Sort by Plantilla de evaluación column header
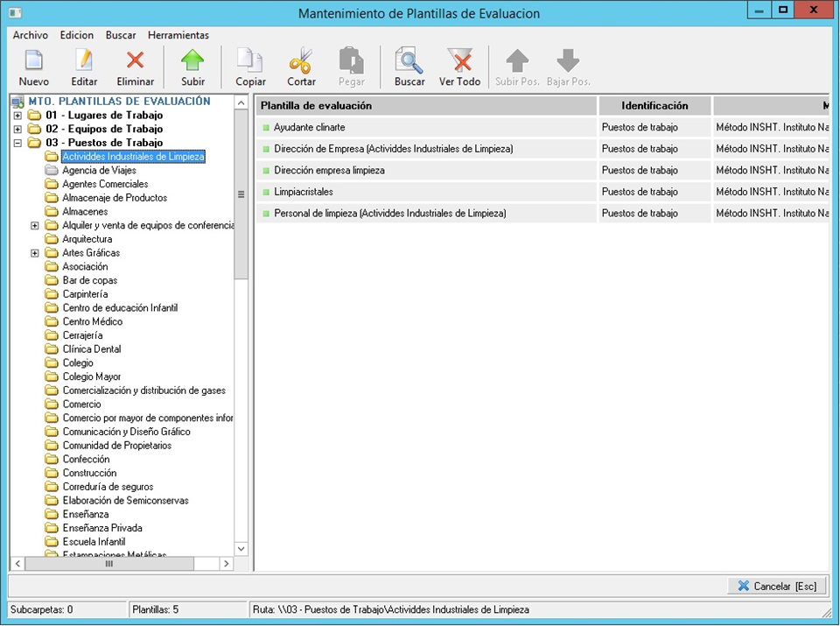 [426, 106]
